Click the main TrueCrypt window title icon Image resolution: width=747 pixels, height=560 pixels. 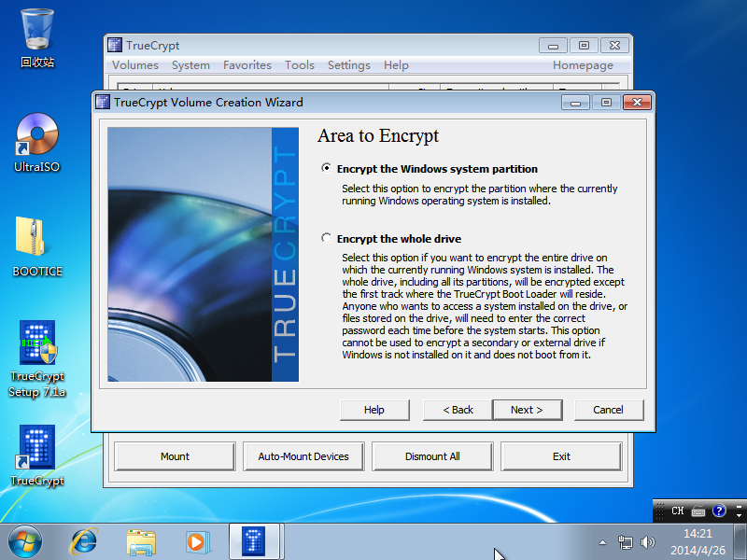115,45
